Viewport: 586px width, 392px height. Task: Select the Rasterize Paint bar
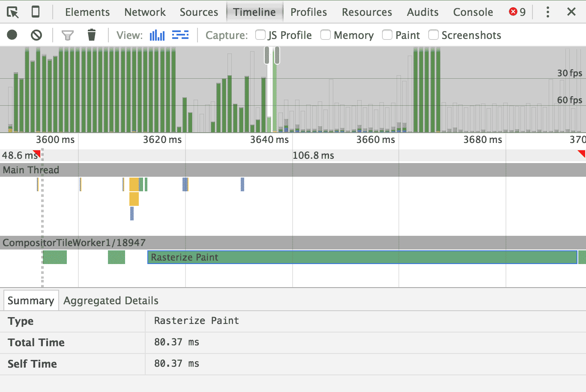362,257
